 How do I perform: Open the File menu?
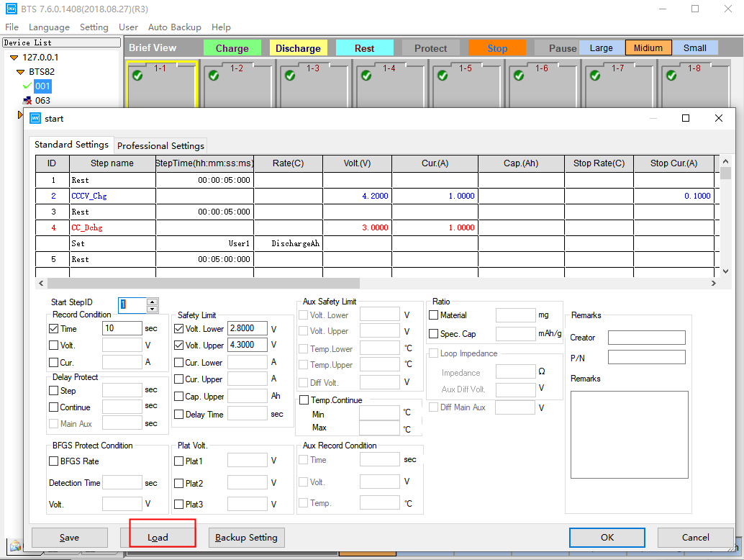[12, 27]
